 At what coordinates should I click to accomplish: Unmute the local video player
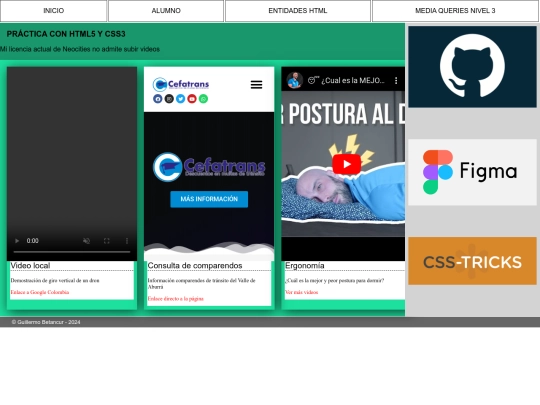(x=86, y=241)
